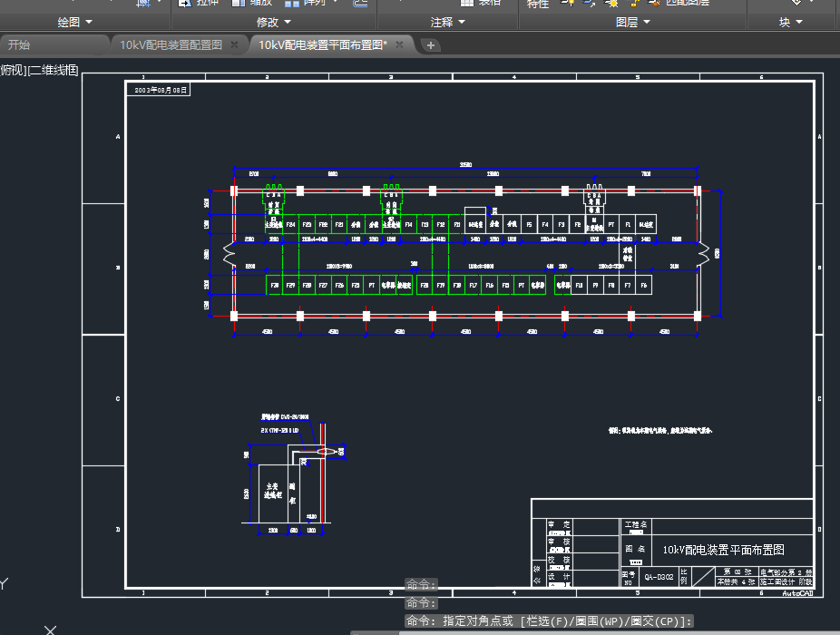Click the 工程名 title block cell

[x=636, y=525]
